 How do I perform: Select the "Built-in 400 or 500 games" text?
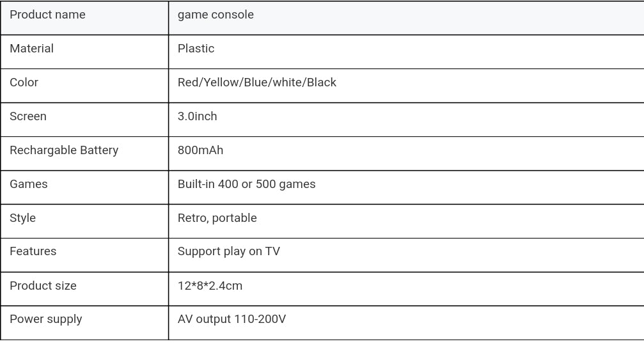[246, 184]
